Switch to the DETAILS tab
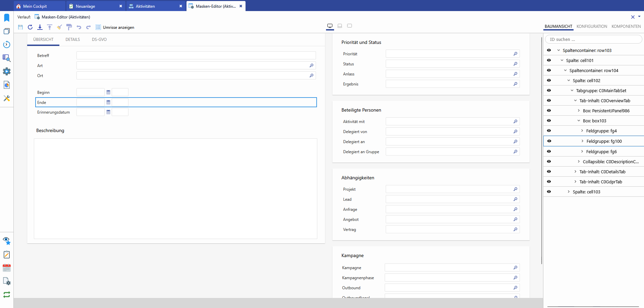644x308 pixels. (73, 40)
